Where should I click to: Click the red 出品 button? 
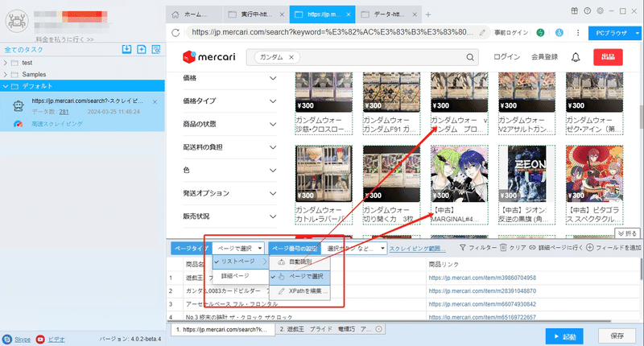click(x=608, y=57)
